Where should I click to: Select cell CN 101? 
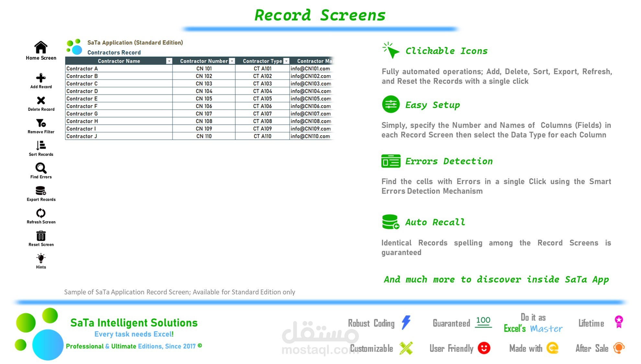click(204, 69)
